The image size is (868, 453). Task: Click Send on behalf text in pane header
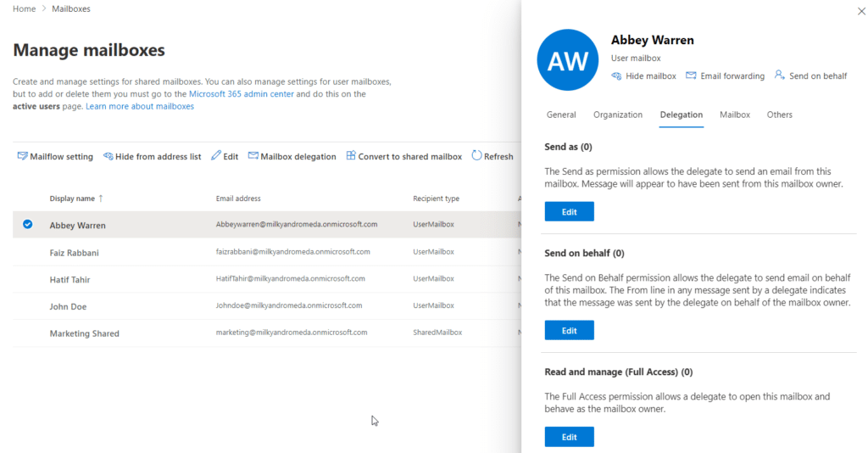(x=818, y=75)
